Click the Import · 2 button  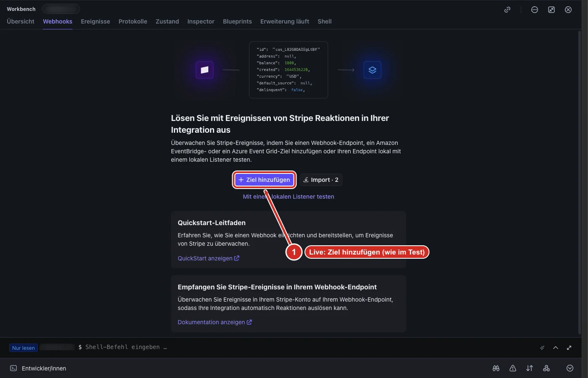click(321, 180)
